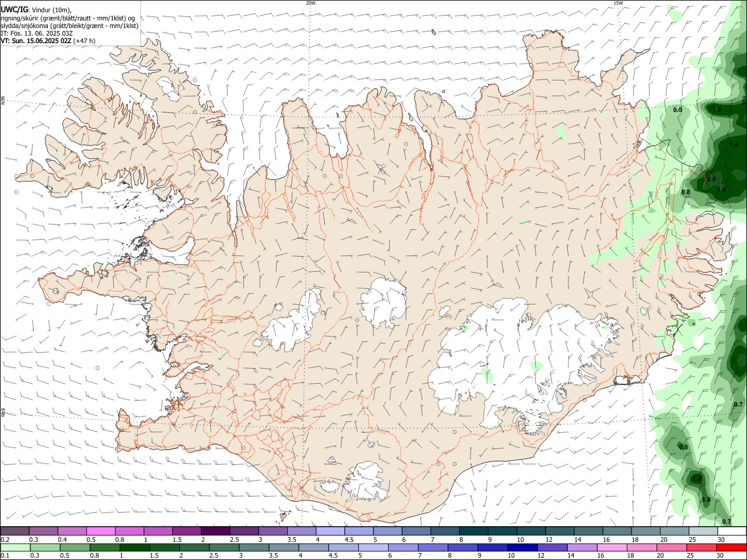Click the darkest purple swatch in the top legend row

coord(215,531)
